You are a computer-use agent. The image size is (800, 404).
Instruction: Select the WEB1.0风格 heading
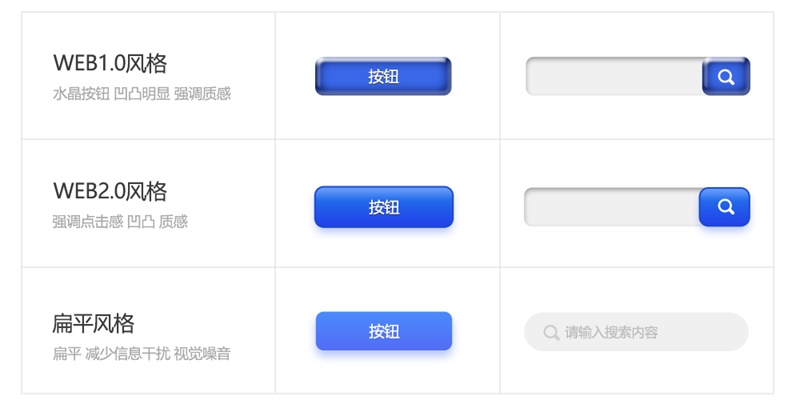(110, 63)
